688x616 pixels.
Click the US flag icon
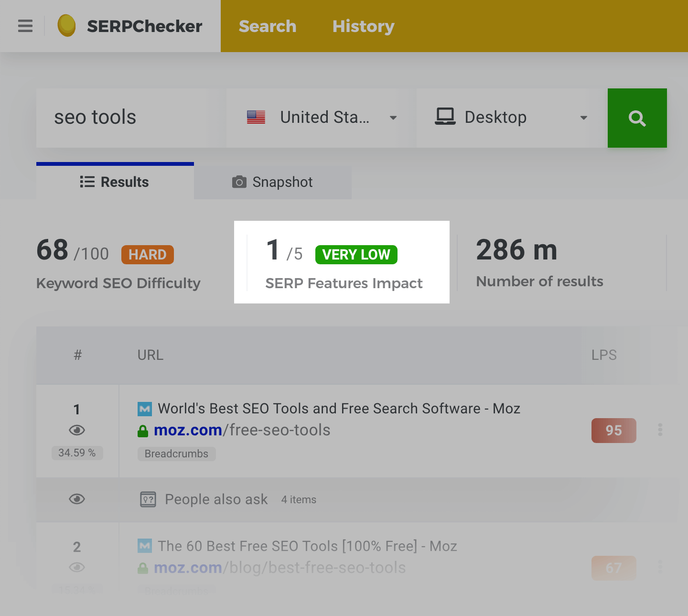pos(256,117)
